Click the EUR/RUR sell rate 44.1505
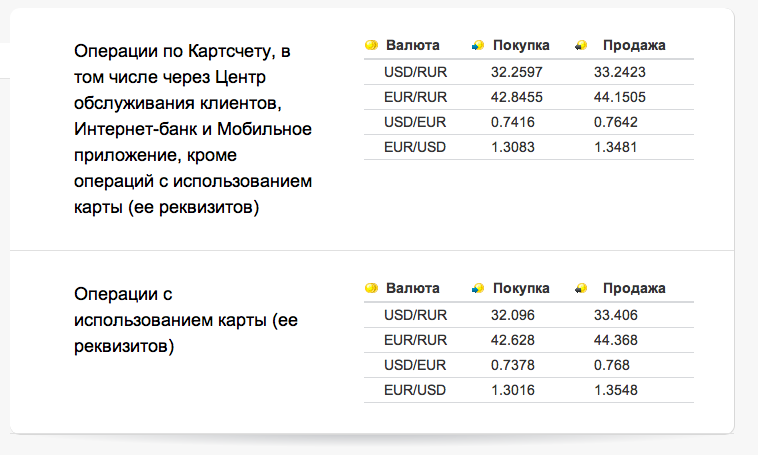Screen dimensions: 758x455 coord(619,97)
